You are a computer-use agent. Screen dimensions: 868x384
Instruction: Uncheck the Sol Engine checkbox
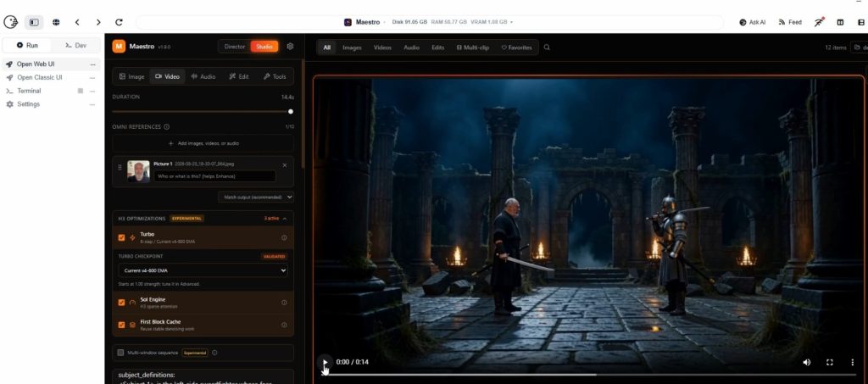(121, 303)
